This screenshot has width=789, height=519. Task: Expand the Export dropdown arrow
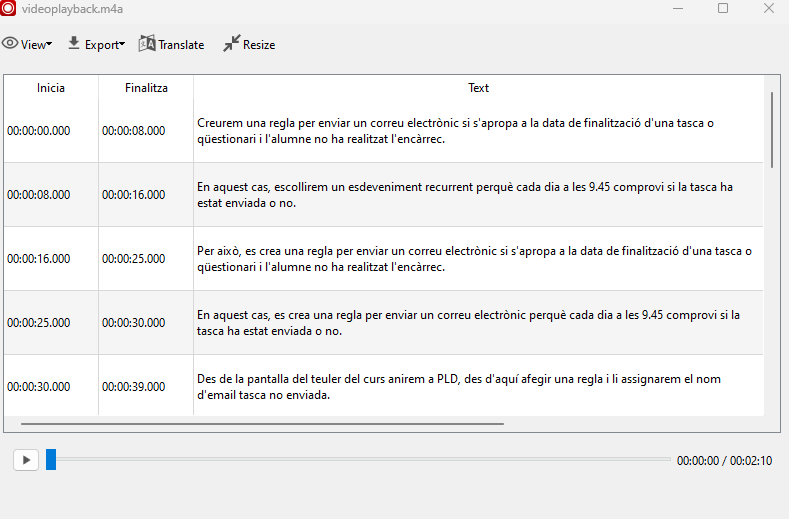[x=122, y=45]
